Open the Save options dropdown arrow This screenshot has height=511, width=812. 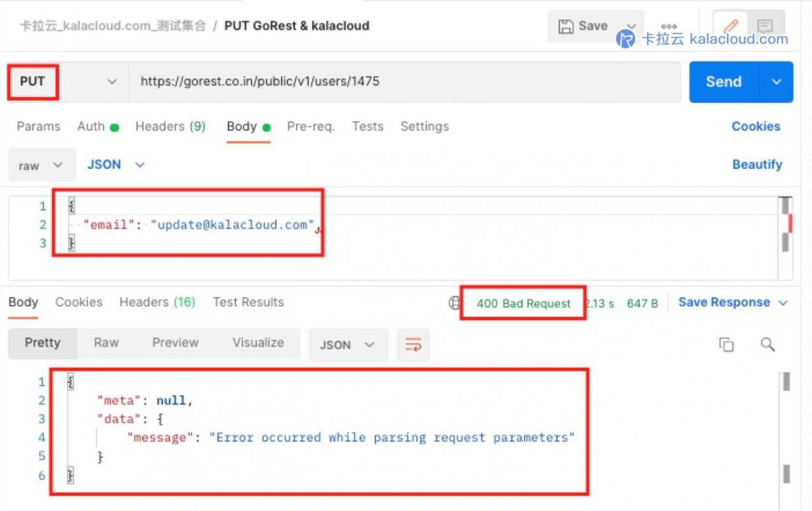click(631, 26)
